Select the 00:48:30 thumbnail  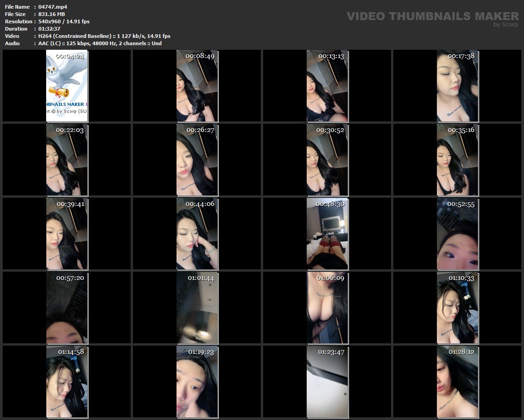coord(327,234)
